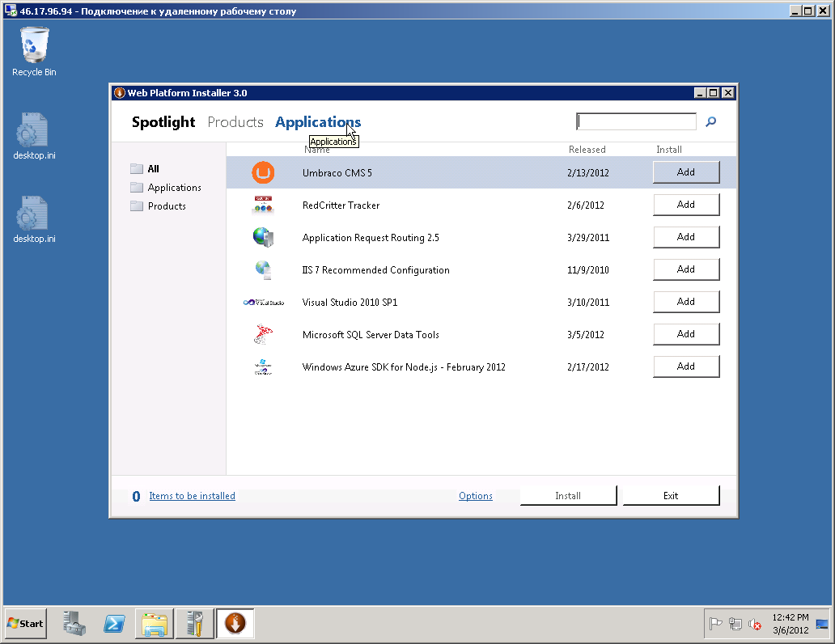Click the Microsoft SQL Server Data Tools icon

coord(263,334)
